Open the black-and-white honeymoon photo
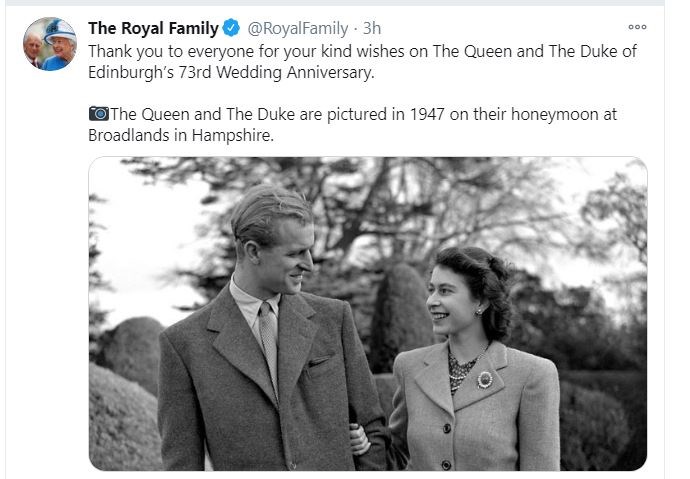Image resolution: width=690 pixels, height=479 pixels. pyautogui.click(x=367, y=313)
